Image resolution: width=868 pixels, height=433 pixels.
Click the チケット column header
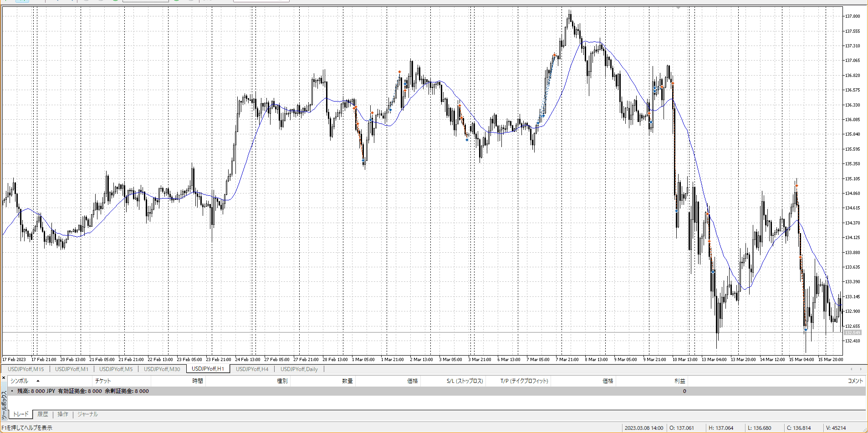(103, 381)
